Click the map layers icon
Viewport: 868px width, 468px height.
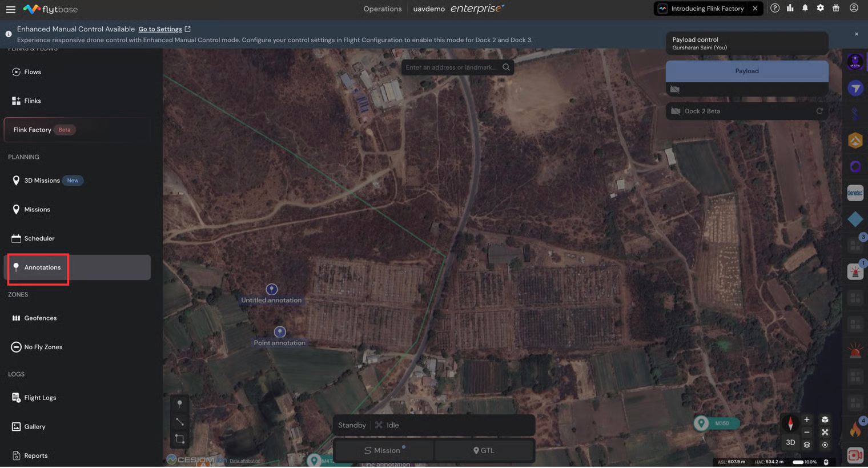pyautogui.click(x=807, y=445)
